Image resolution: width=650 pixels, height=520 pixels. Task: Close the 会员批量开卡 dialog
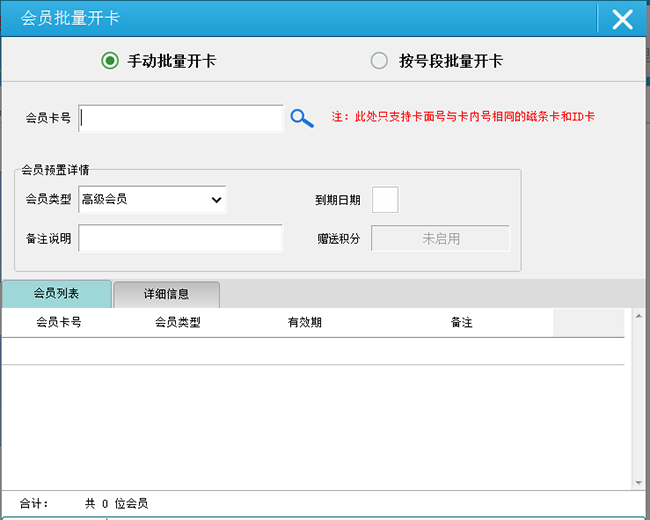tap(622, 19)
